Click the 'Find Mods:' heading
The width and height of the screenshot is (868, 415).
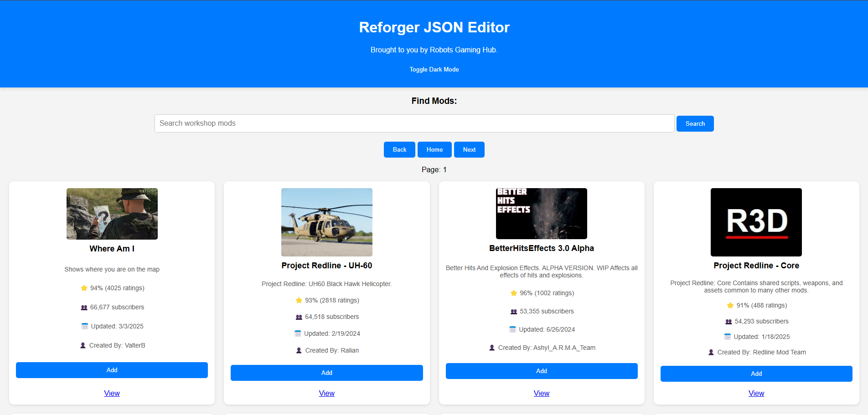434,101
